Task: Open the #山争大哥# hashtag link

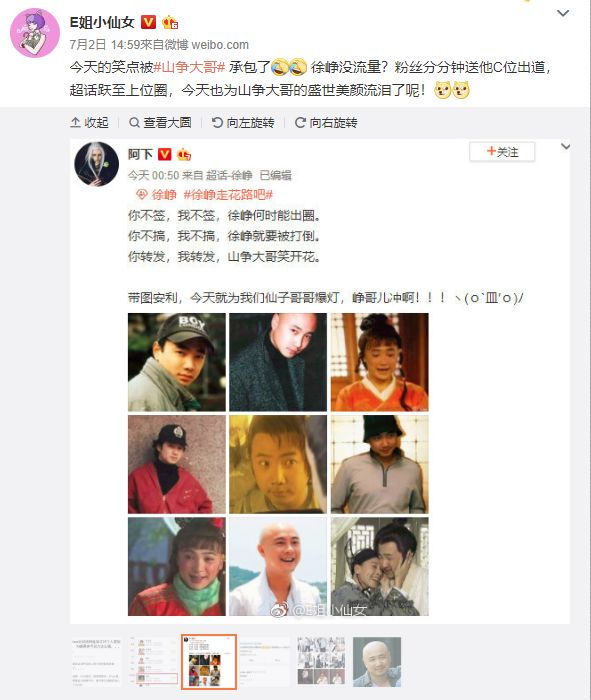Action: click(189, 67)
